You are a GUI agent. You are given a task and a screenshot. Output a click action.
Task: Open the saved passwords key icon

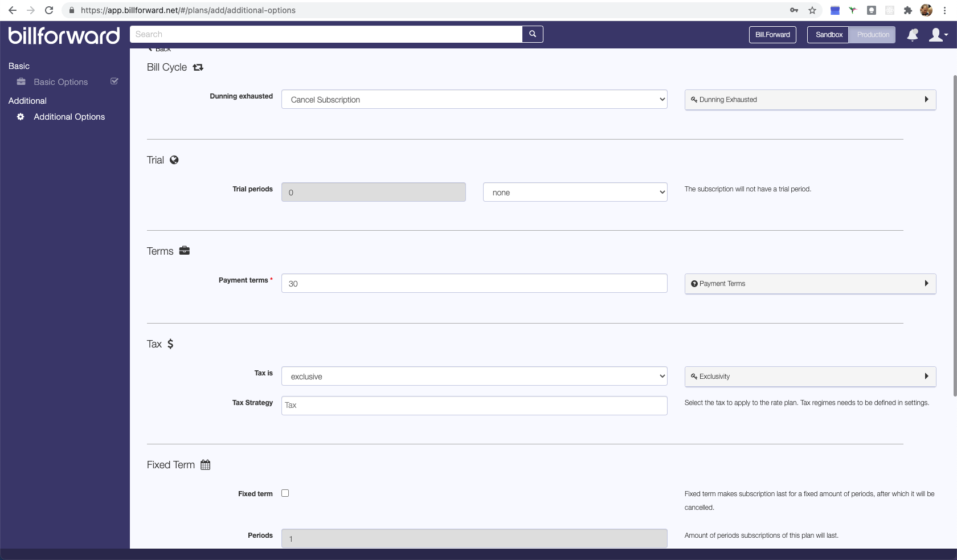point(794,10)
